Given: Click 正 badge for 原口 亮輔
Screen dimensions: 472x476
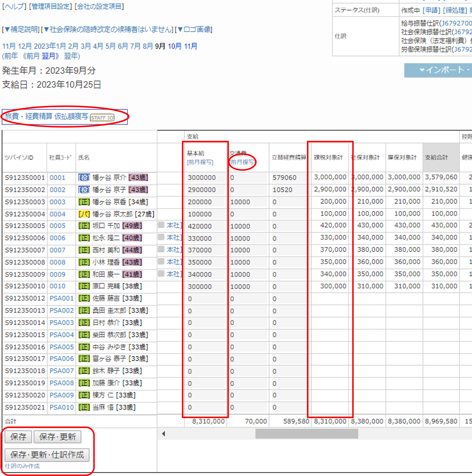Looking at the screenshot, I should pos(84,286).
